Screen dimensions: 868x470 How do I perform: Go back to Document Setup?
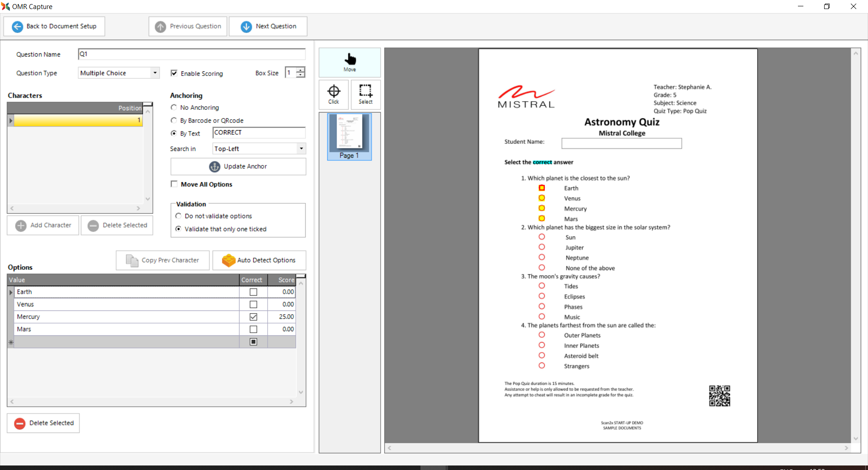coord(54,26)
